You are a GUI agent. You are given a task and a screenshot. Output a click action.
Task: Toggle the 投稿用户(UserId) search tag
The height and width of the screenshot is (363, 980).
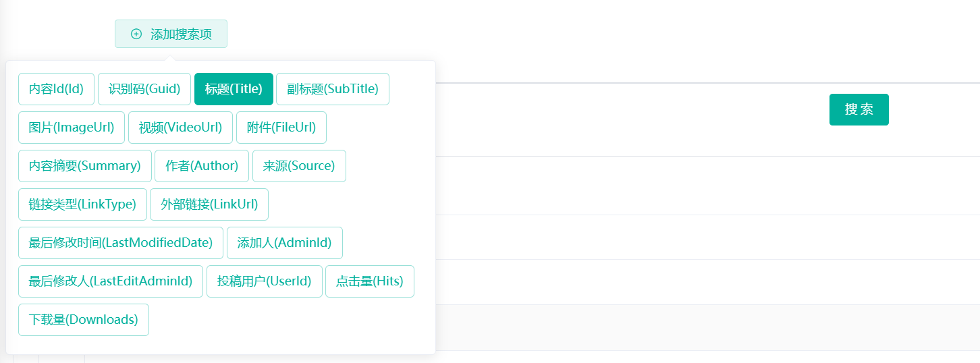[265, 281]
